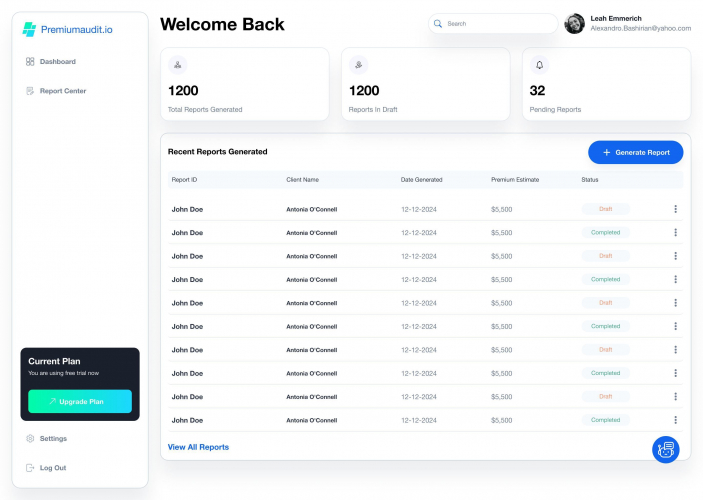Click the Draft badge in the first row
Screen dimensions: 703x500
[606, 209]
